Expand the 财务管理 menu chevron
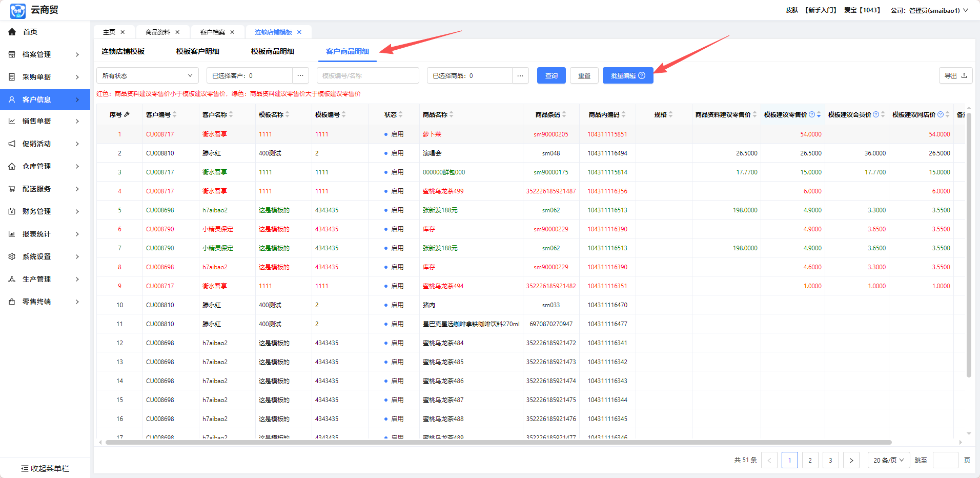 (77, 211)
